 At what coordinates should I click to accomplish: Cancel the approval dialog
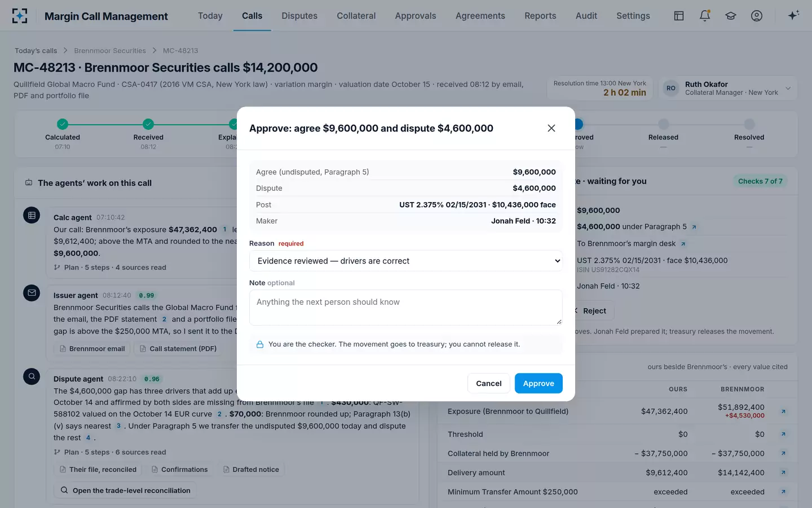point(489,383)
